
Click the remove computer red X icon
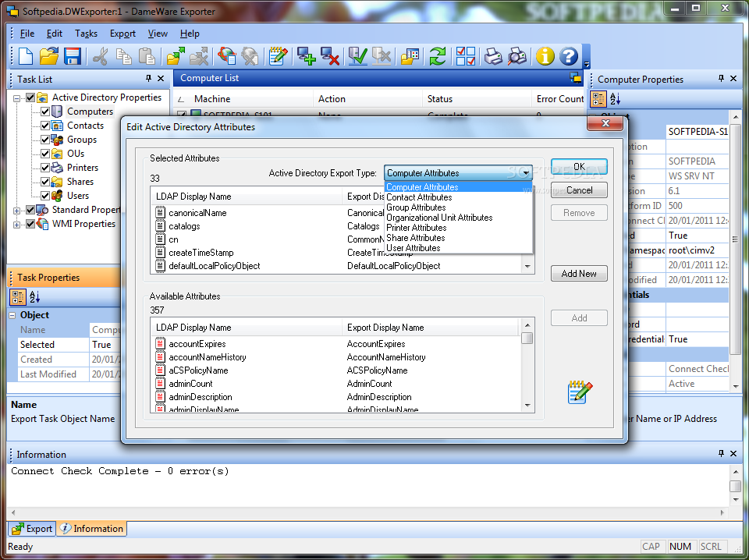329,56
